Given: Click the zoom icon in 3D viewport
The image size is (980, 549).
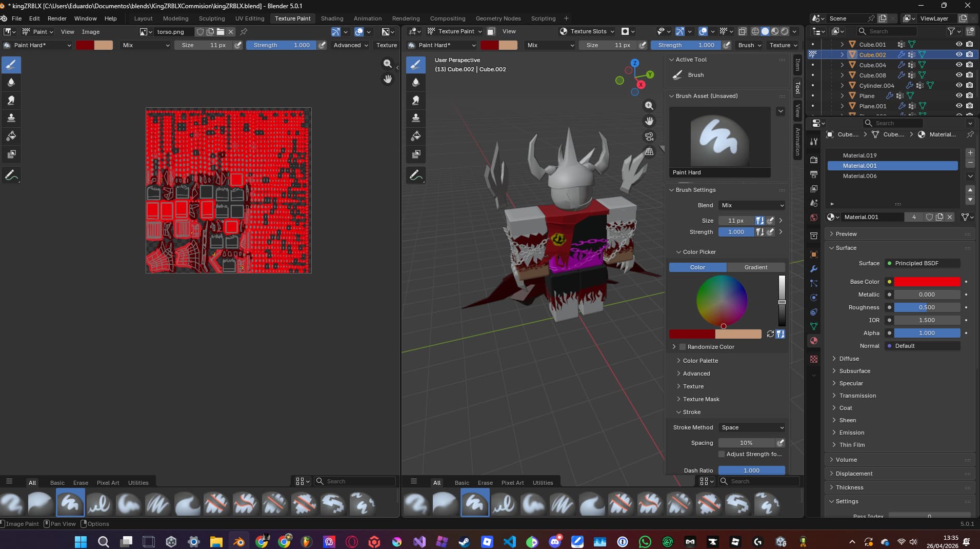Looking at the screenshot, I should 649,106.
